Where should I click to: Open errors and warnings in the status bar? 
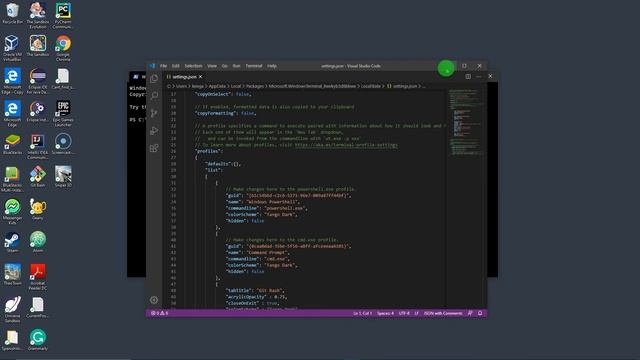pos(160,313)
